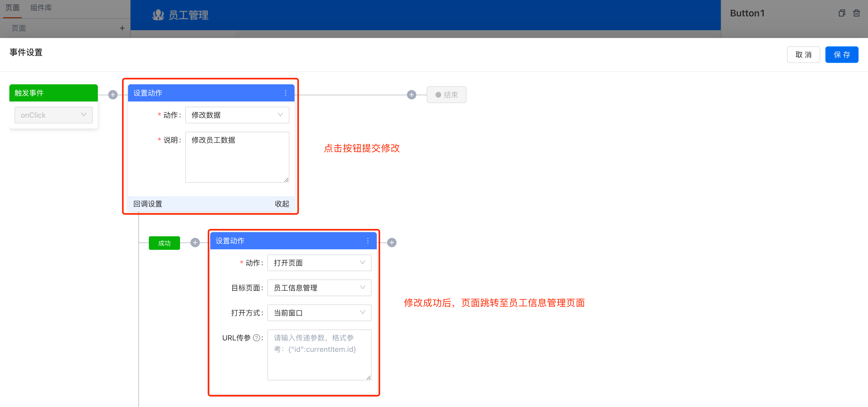Viewport: 868px width, 407px height.
Task: Click the 保存 save button
Action: pyautogui.click(x=842, y=55)
